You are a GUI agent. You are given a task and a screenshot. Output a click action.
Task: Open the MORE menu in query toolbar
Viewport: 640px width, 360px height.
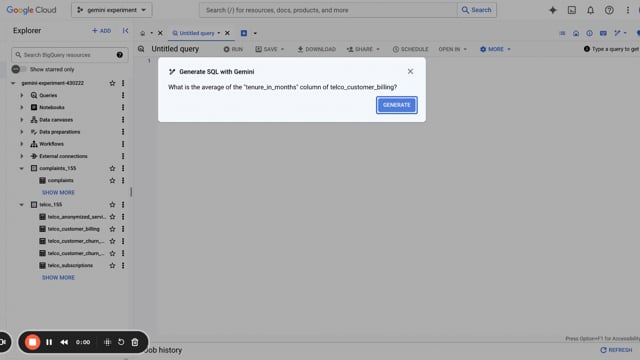(495, 49)
